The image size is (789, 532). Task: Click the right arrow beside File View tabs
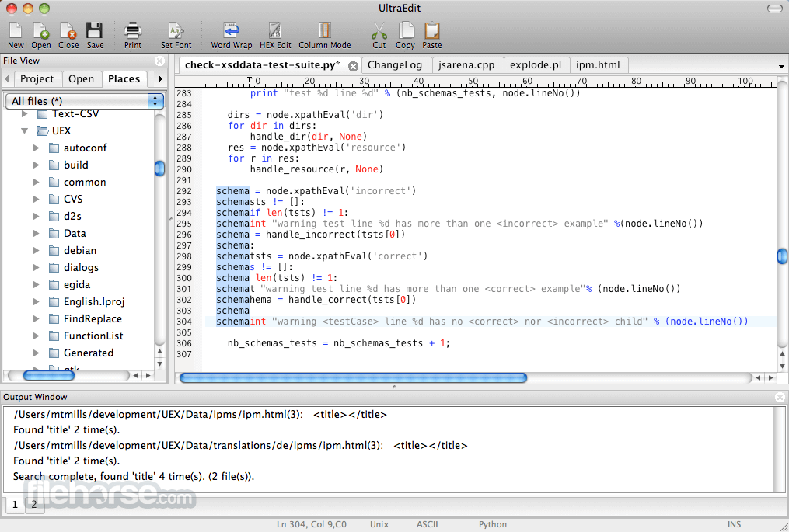[x=160, y=79]
